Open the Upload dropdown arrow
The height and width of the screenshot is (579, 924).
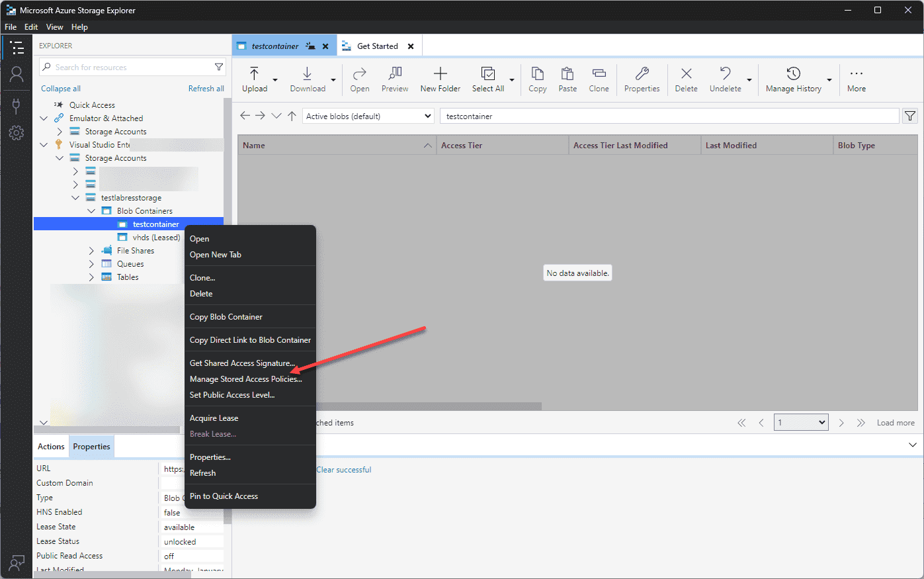[275, 80]
